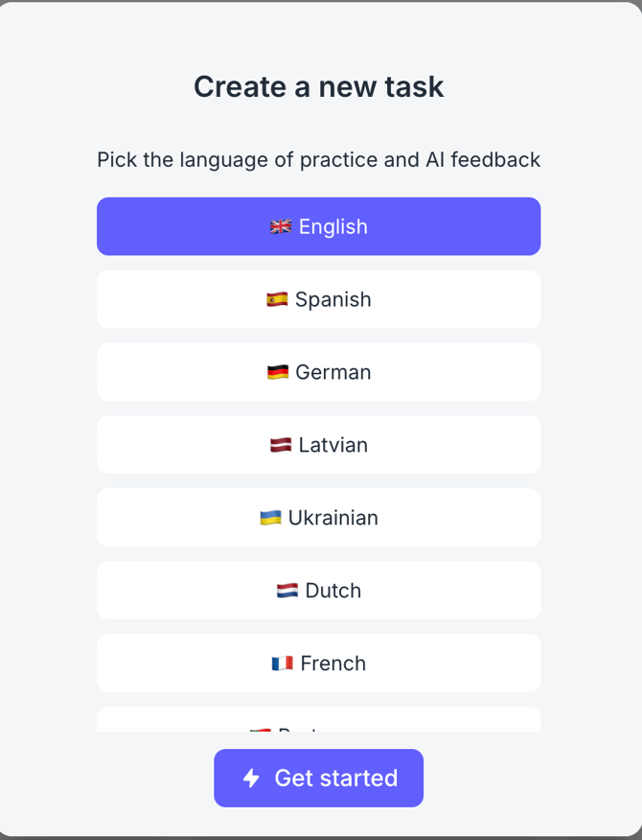Click the lightning bolt icon on Get started
This screenshot has height=840, width=642.
click(x=251, y=779)
